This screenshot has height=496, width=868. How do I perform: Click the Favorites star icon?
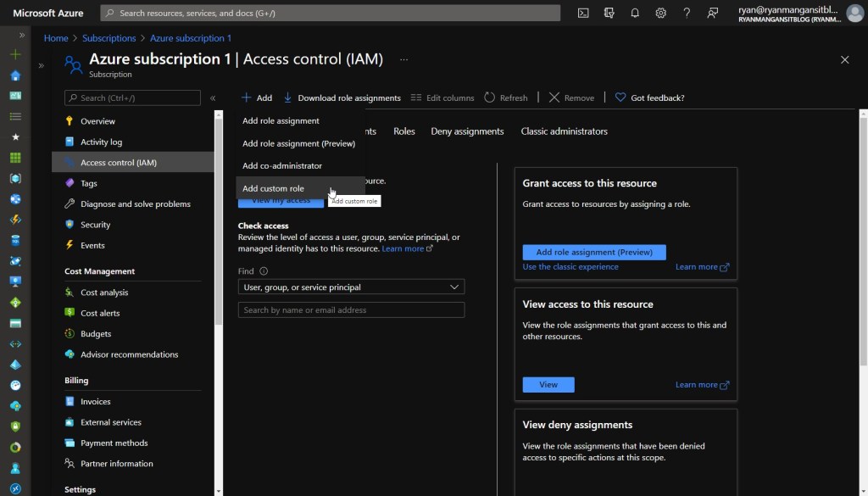coord(15,137)
